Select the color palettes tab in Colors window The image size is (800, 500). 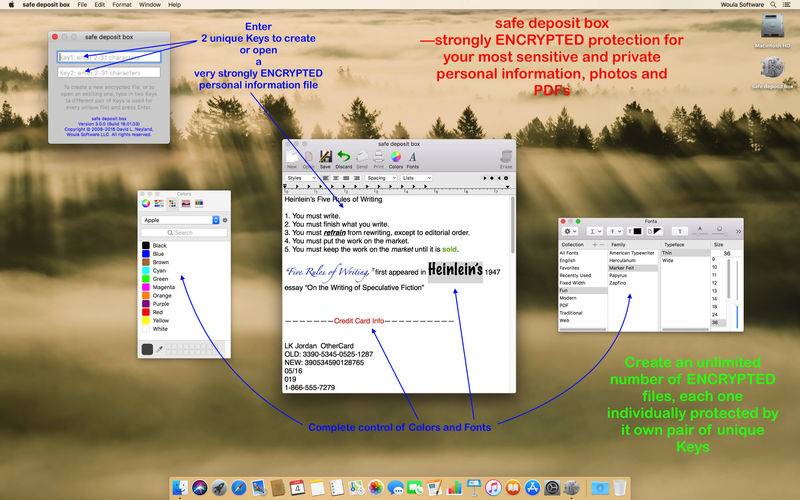pos(172,204)
